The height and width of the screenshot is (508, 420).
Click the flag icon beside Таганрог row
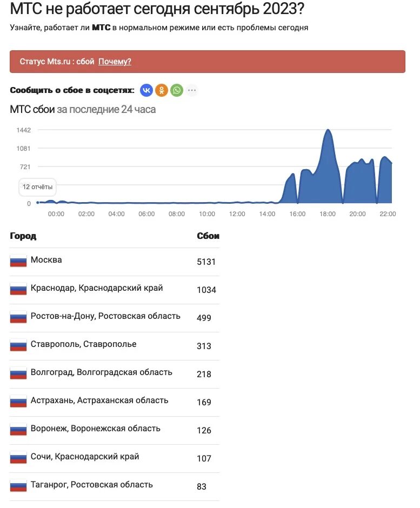[18, 486]
